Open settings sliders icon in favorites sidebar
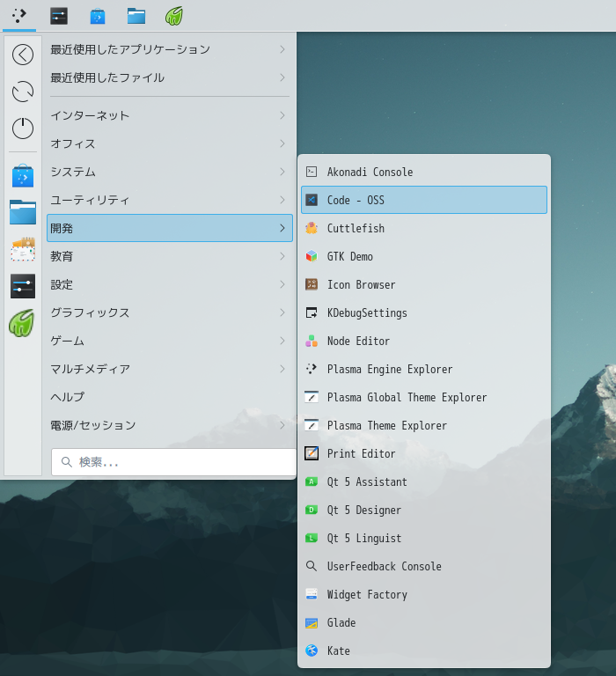Image resolution: width=616 pixels, height=676 pixels. pos(23,286)
